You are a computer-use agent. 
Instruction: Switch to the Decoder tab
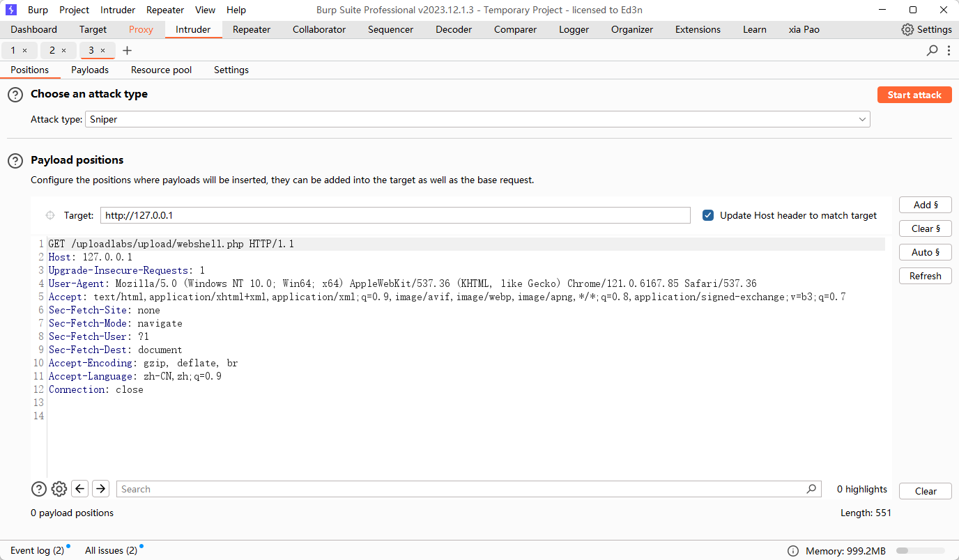[x=454, y=29]
